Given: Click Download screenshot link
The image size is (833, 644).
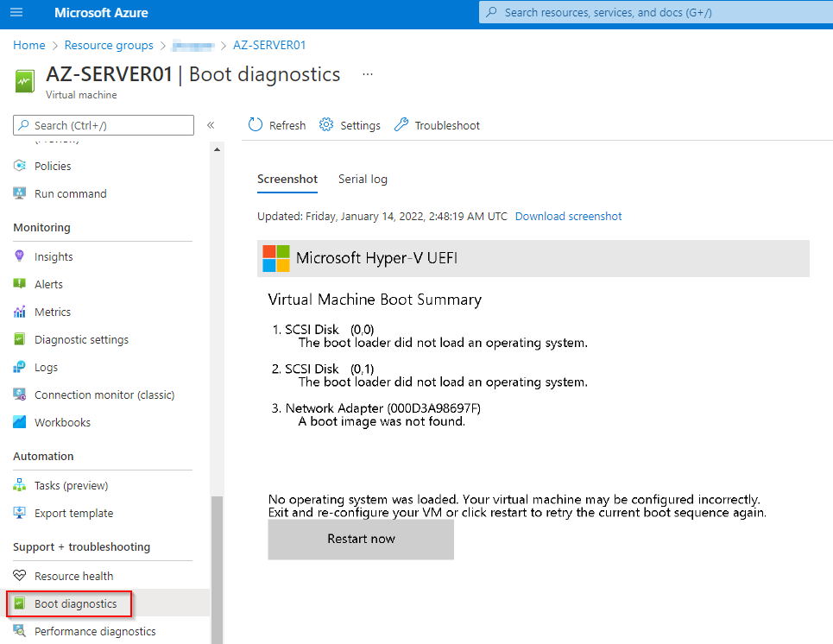Looking at the screenshot, I should pos(568,216).
